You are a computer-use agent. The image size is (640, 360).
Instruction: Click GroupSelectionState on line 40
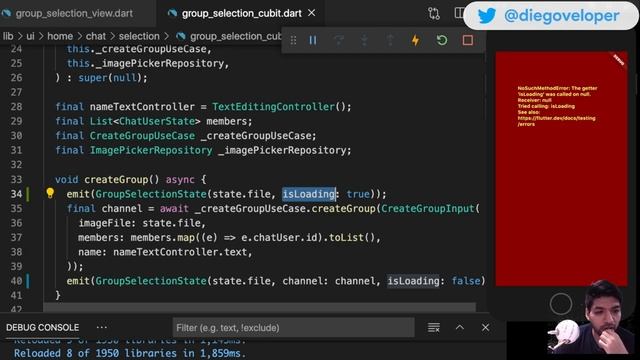tap(151, 281)
